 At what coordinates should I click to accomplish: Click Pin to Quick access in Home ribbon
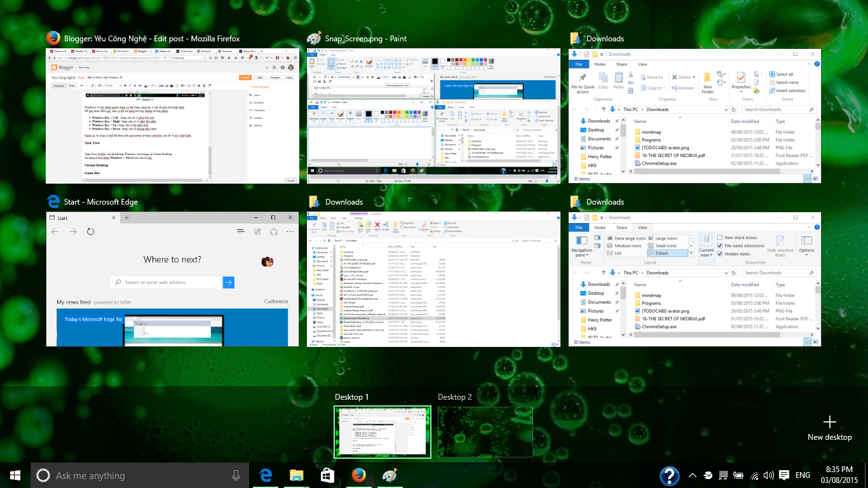coord(583,82)
